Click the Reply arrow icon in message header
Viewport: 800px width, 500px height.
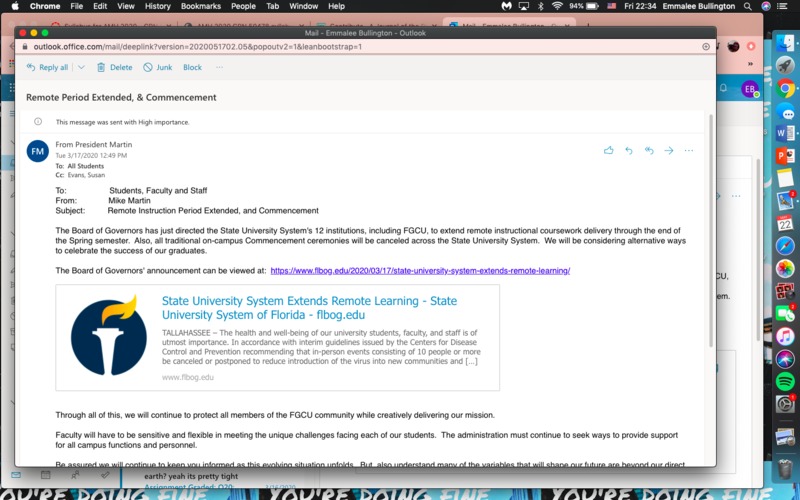tap(628, 151)
